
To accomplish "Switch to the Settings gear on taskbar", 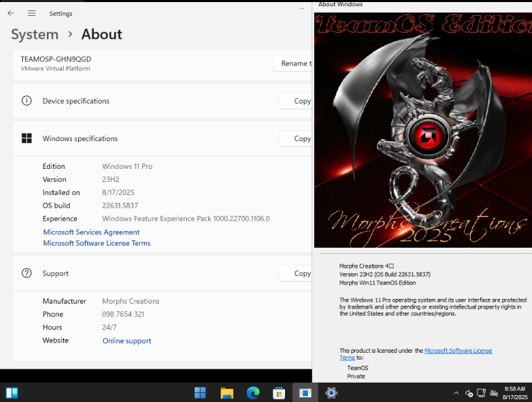I will [331, 393].
